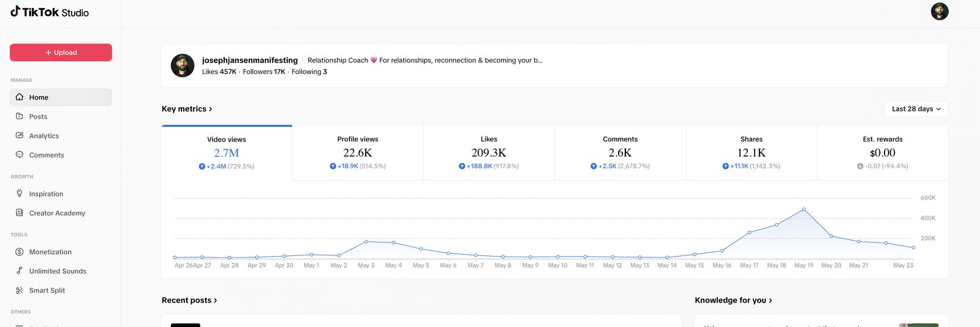Click the 600K axis label
The image size is (980, 327).
tap(928, 198)
